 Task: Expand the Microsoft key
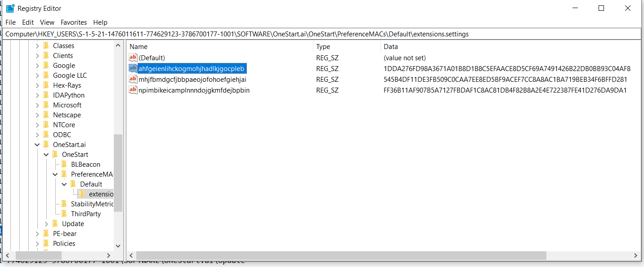(37, 105)
